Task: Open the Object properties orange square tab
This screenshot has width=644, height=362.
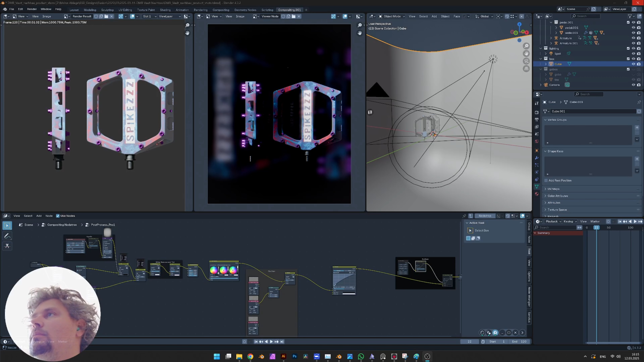Action: tap(537, 151)
